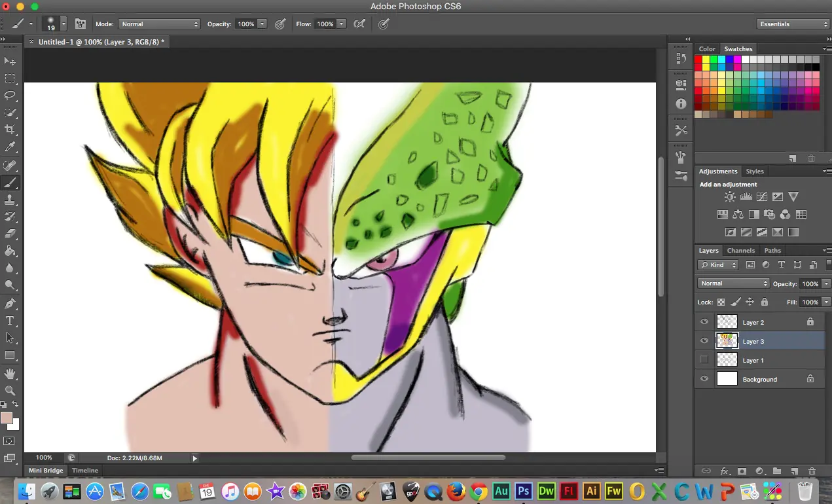Open the layer Opacity arrow
This screenshot has height=504, width=832.
(x=826, y=283)
